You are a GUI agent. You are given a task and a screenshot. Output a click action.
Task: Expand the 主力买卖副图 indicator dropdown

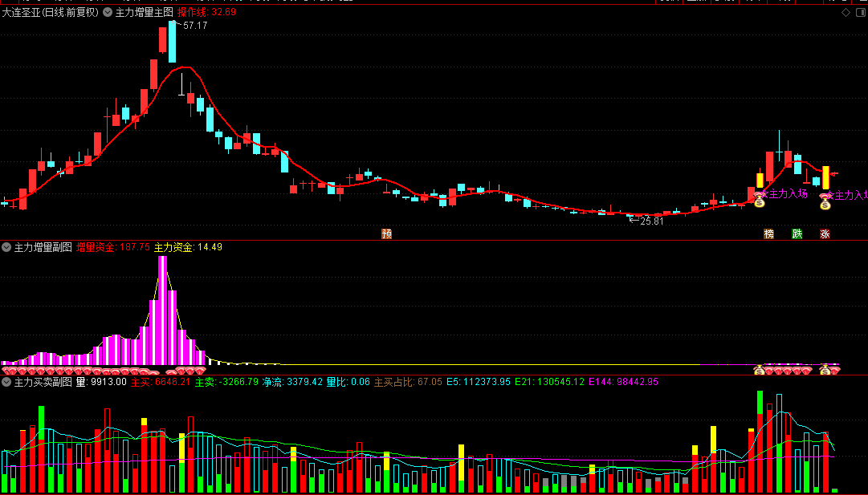[6, 382]
